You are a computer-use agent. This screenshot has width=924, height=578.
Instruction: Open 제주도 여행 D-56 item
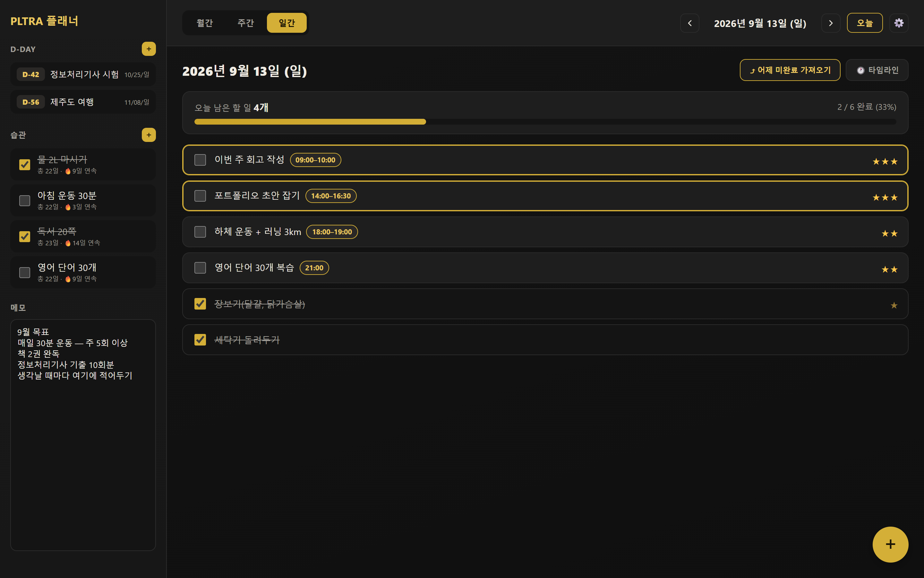coord(83,102)
